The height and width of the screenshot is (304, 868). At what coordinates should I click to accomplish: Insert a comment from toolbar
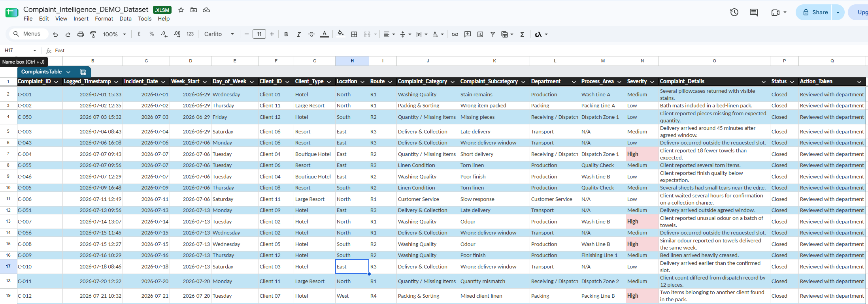pos(468,34)
